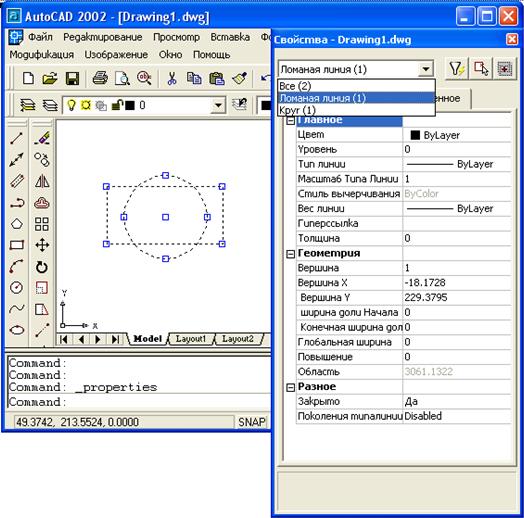The height and width of the screenshot is (518, 524).
Task: Click the Match Properties paintbrush icon
Action: [239, 78]
